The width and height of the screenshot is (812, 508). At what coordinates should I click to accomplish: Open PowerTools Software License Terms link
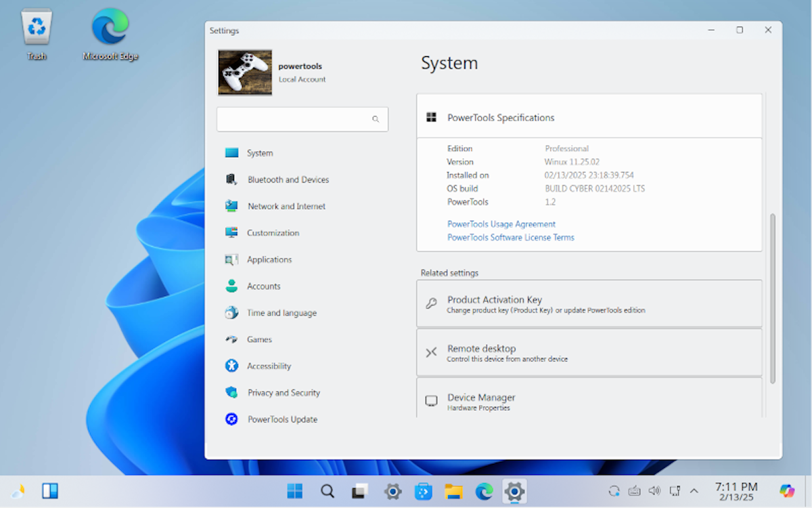point(511,238)
